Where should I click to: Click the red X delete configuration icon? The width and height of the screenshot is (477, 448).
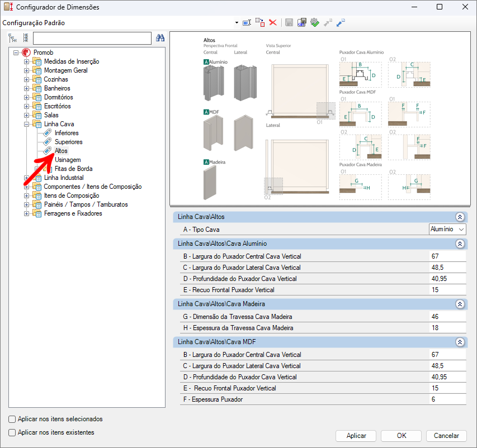coord(273,22)
